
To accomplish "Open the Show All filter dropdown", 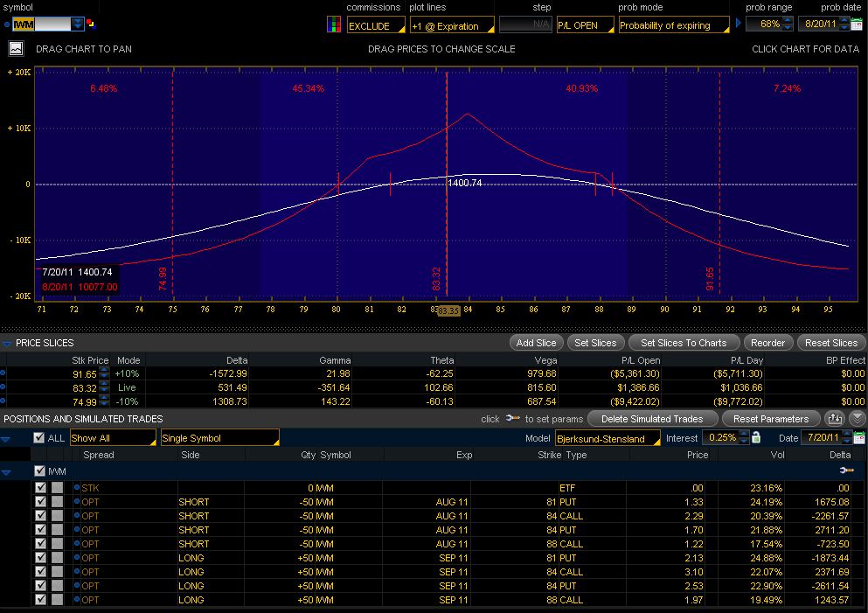I will (113, 438).
